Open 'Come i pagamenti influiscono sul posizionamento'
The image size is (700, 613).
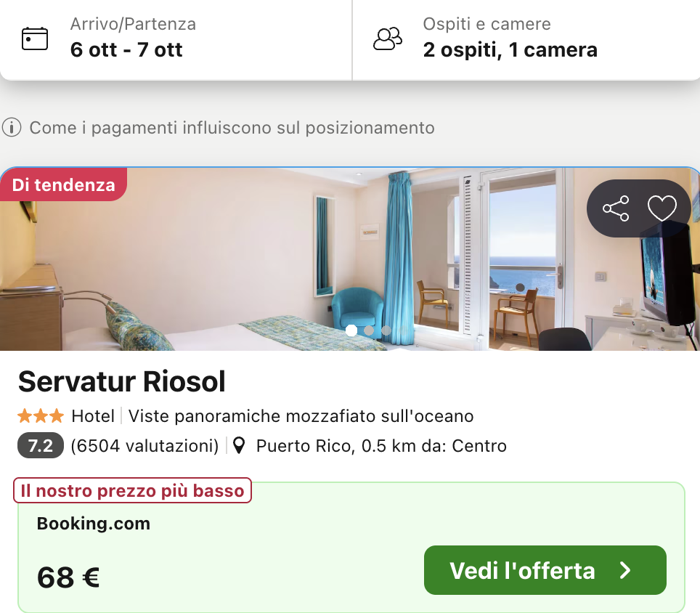click(232, 129)
